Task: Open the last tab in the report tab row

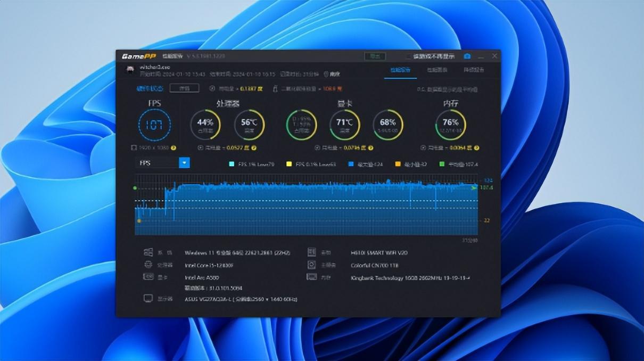Action: point(474,70)
